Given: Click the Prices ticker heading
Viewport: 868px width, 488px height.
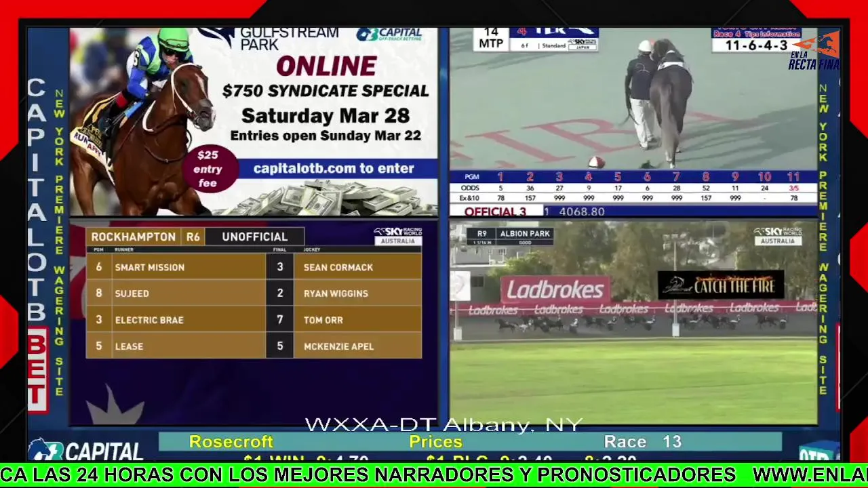Looking at the screenshot, I should click(435, 442).
